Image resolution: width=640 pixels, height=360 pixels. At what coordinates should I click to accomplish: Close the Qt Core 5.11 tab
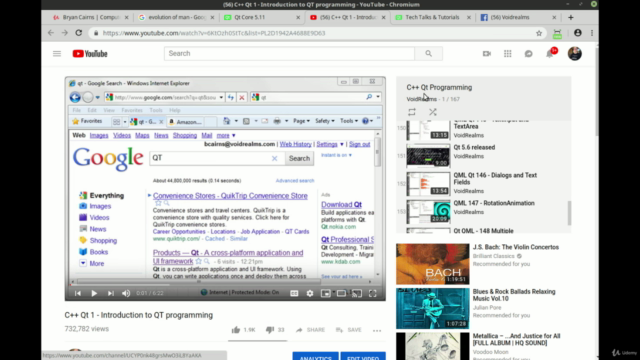pos(298,17)
